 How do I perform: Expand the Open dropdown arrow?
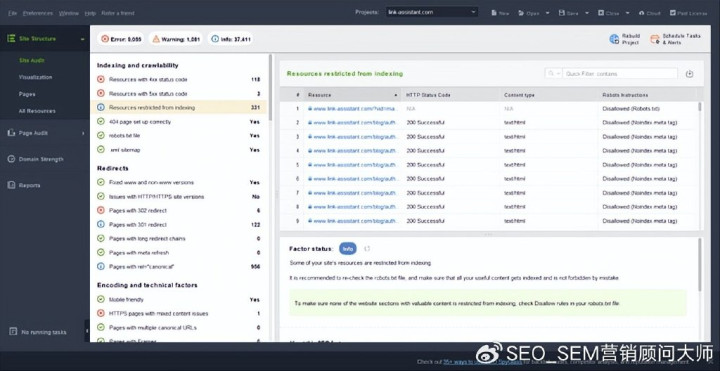pos(547,13)
